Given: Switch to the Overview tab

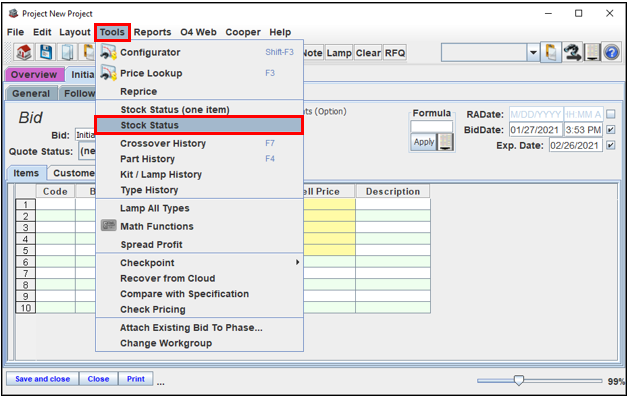Looking at the screenshot, I should [x=34, y=75].
